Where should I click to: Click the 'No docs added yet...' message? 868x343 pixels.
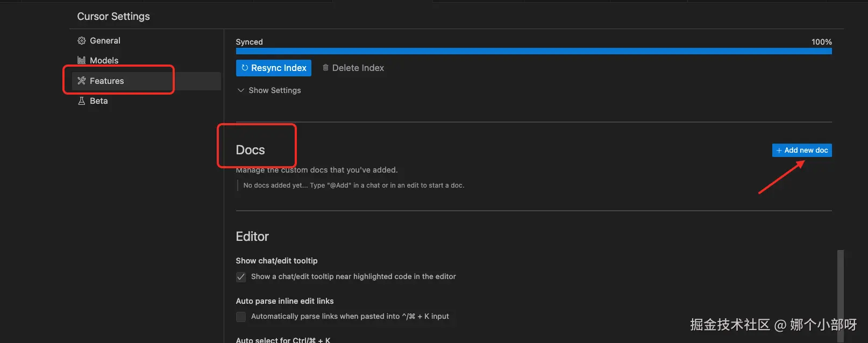[354, 185]
